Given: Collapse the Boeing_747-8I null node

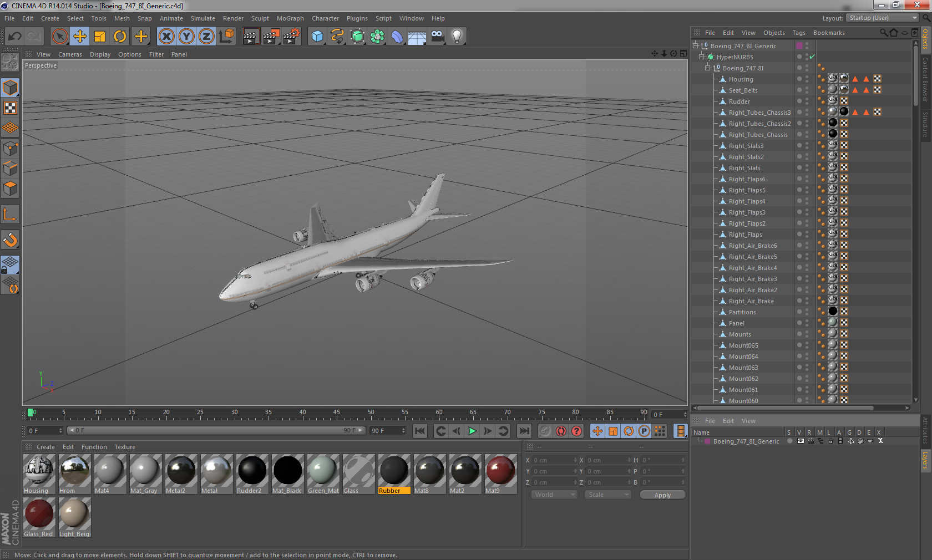Looking at the screenshot, I should [x=708, y=68].
